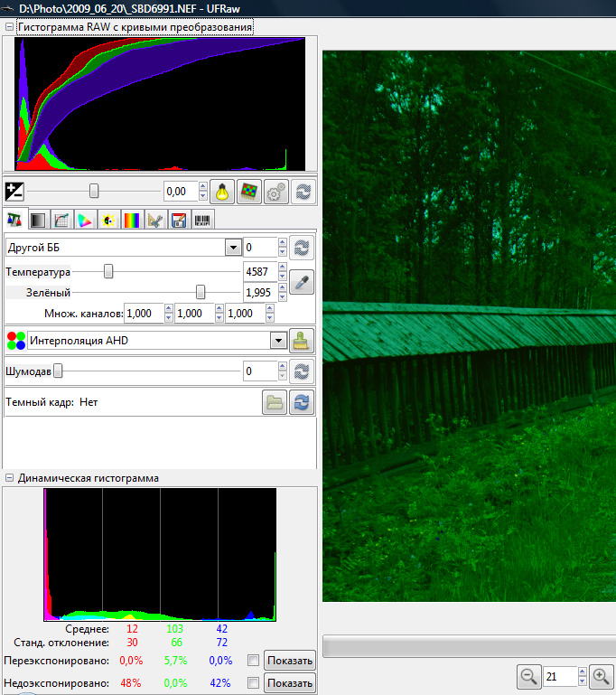Open the EXIF barcode tab
The width and height of the screenshot is (616, 695).
[202, 220]
